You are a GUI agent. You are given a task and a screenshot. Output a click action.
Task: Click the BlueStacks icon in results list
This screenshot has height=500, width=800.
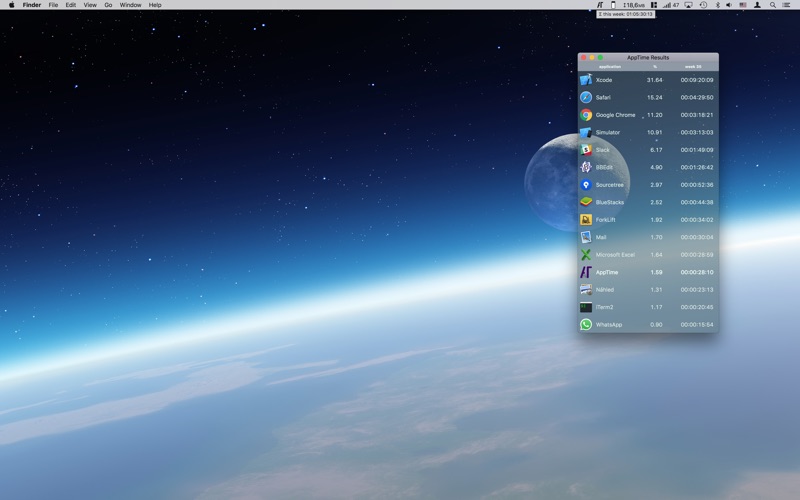coord(586,202)
